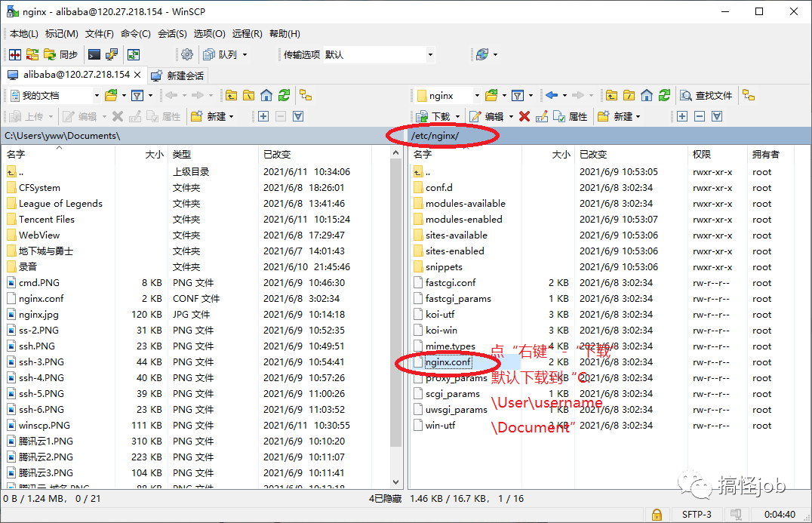
Task: Select local folder League of Legends
Action: click(x=60, y=204)
